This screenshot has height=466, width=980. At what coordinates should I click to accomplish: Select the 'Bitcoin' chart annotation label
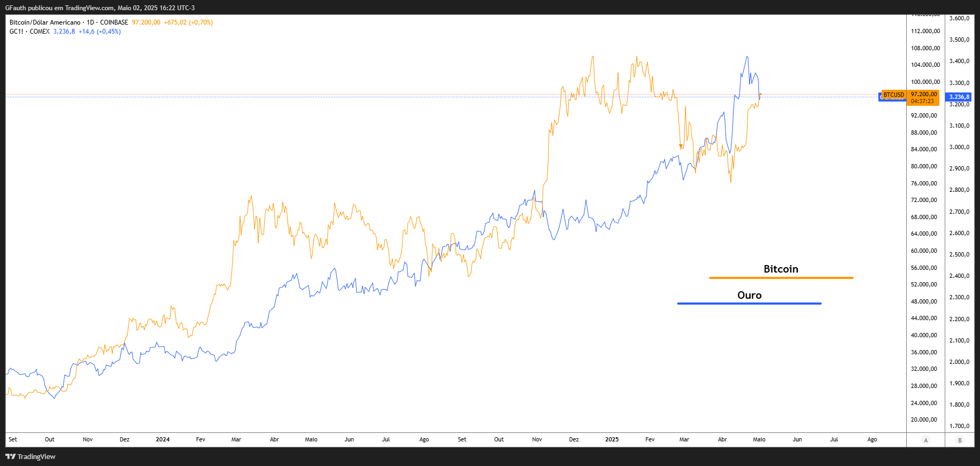781,269
